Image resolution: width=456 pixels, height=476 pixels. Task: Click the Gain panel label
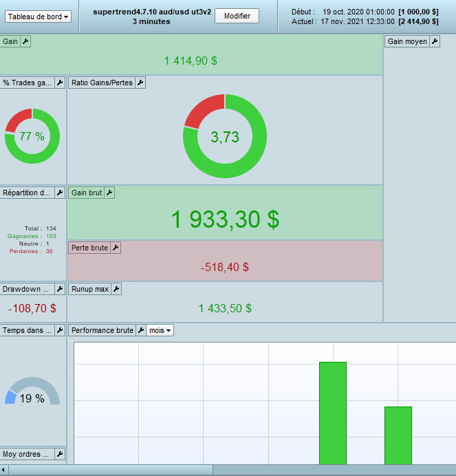(10, 41)
